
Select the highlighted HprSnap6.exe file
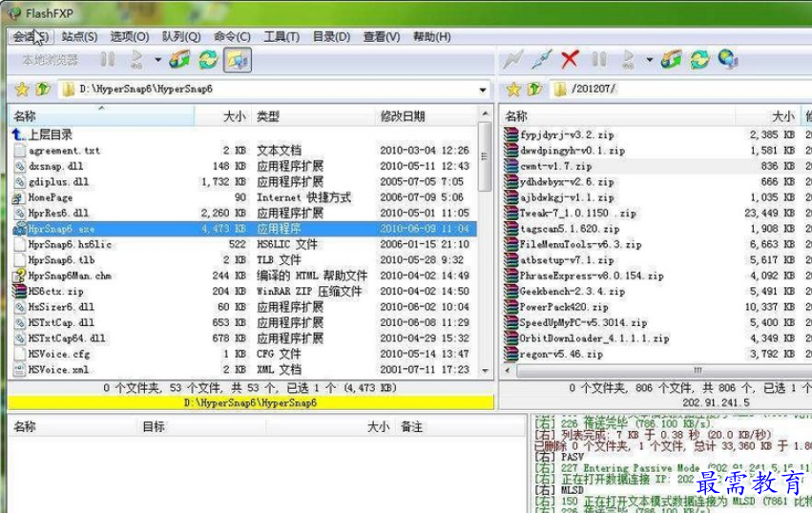(243, 229)
